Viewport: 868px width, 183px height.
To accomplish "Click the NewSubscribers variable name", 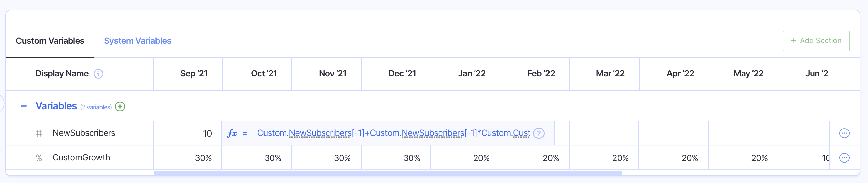I will click(x=84, y=133).
